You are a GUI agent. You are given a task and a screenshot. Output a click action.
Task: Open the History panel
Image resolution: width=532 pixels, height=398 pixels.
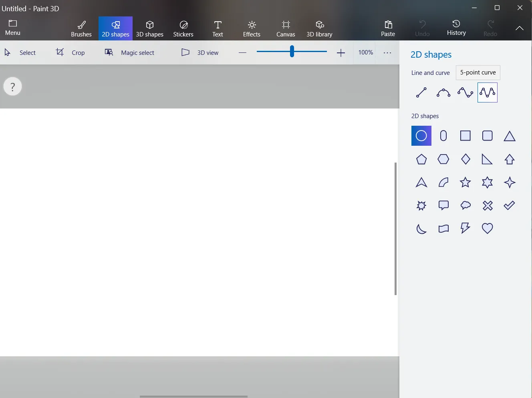[456, 28]
